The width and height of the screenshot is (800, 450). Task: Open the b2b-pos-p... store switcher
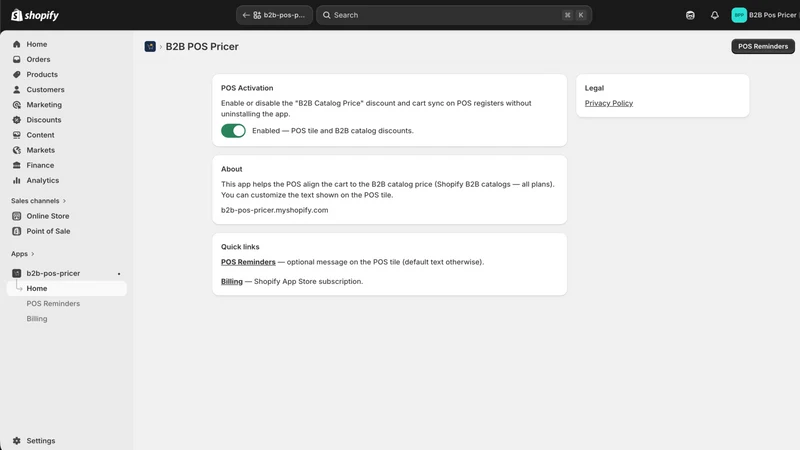(x=274, y=15)
